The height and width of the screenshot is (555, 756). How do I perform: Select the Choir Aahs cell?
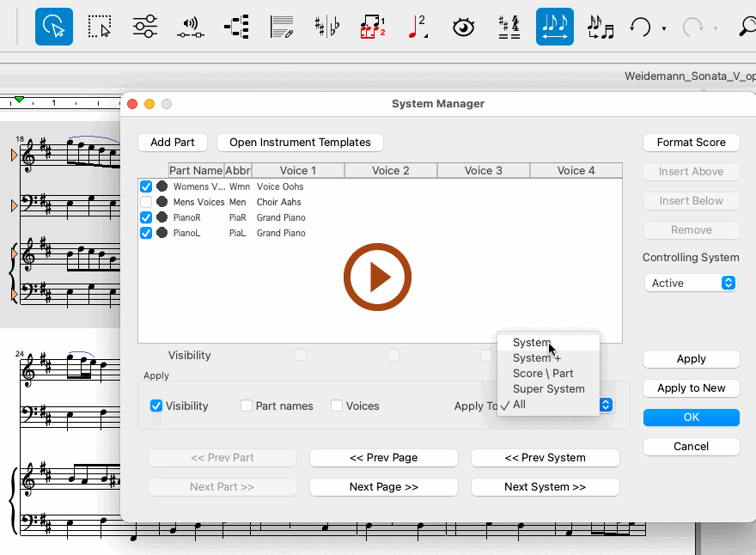(278, 202)
